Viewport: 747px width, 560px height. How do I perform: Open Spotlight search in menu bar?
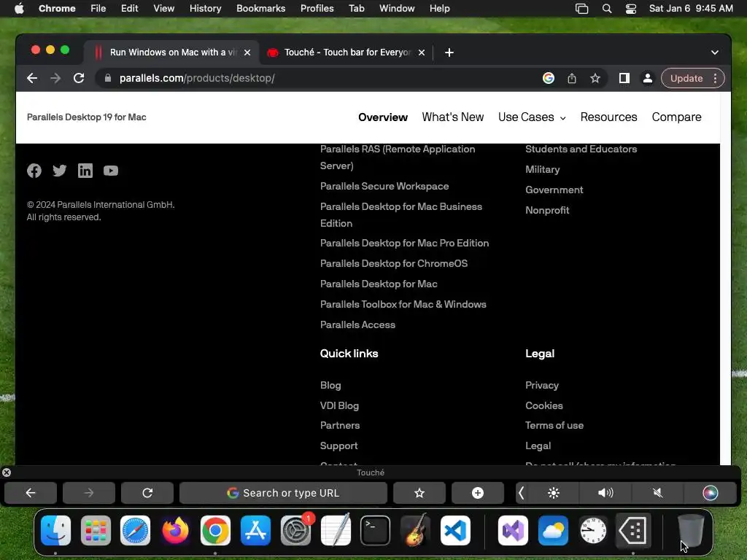coord(607,9)
